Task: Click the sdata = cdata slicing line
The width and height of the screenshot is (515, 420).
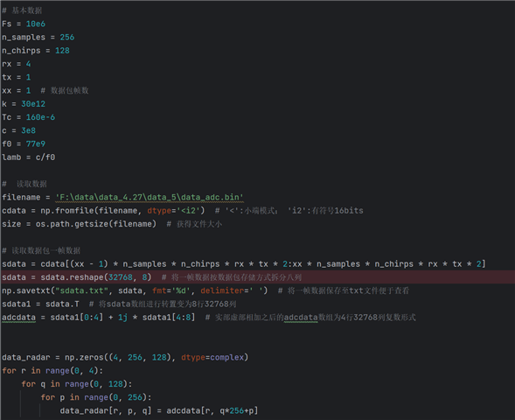Action: tap(244, 264)
